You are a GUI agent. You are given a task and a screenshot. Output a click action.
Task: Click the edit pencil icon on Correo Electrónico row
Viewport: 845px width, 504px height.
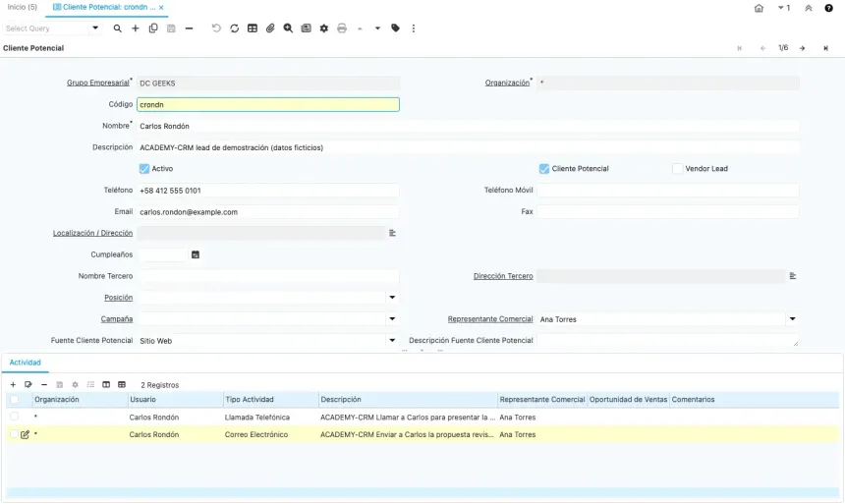click(x=25, y=434)
